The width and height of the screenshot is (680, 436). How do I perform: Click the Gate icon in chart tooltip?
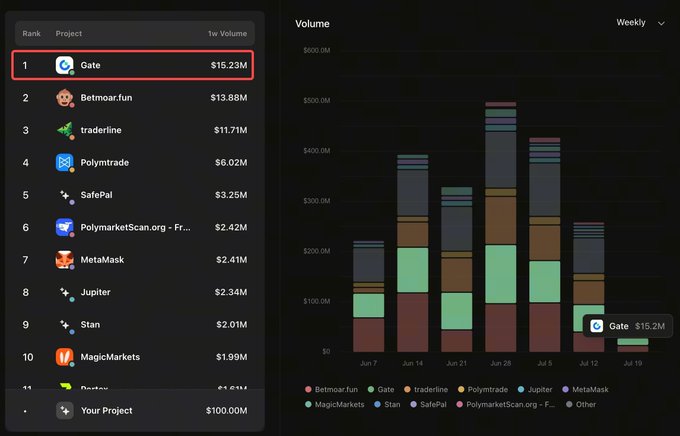597,326
